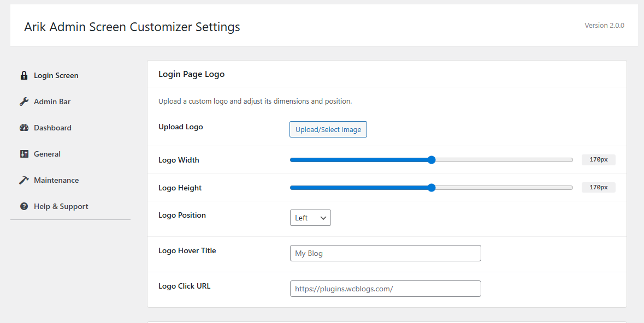Select the Maintenance menu item
644x323 pixels.
coord(56,180)
